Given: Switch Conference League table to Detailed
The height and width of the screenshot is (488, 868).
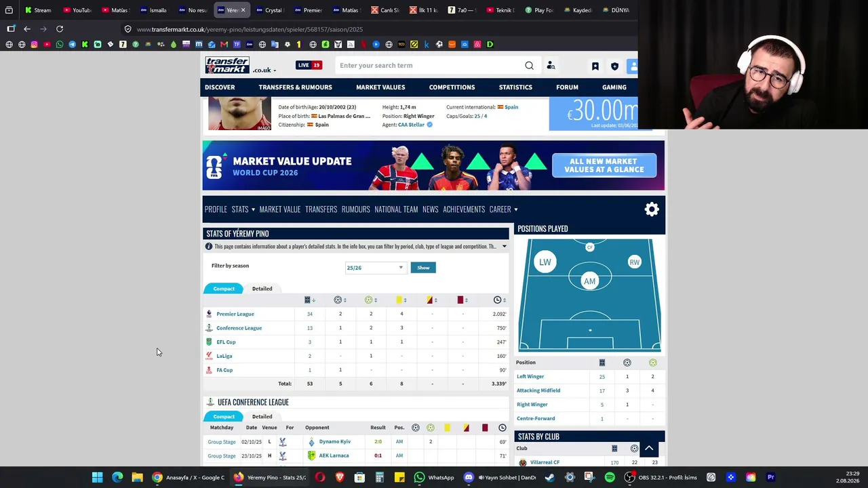Looking at the screenshot, I should pos(262,417).
